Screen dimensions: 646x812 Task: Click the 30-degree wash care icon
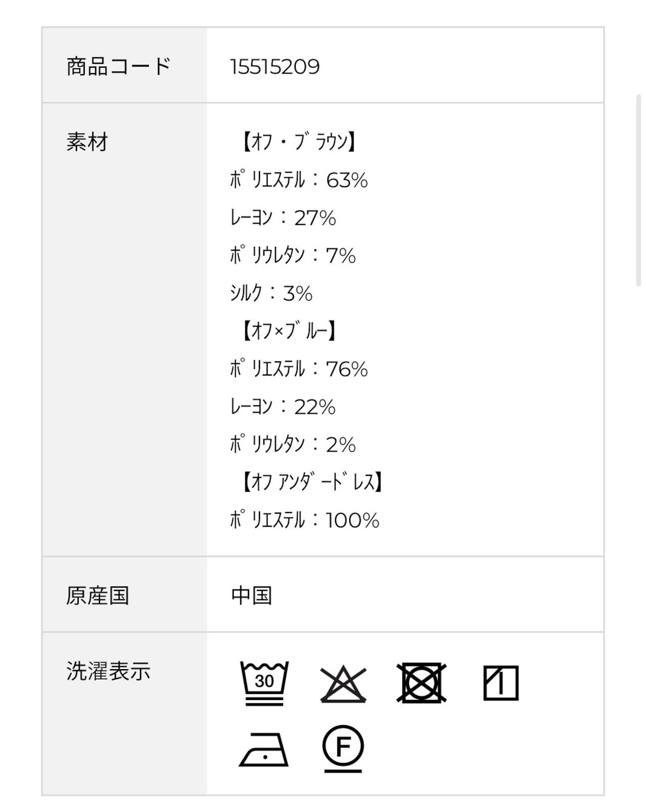[264, 683]
